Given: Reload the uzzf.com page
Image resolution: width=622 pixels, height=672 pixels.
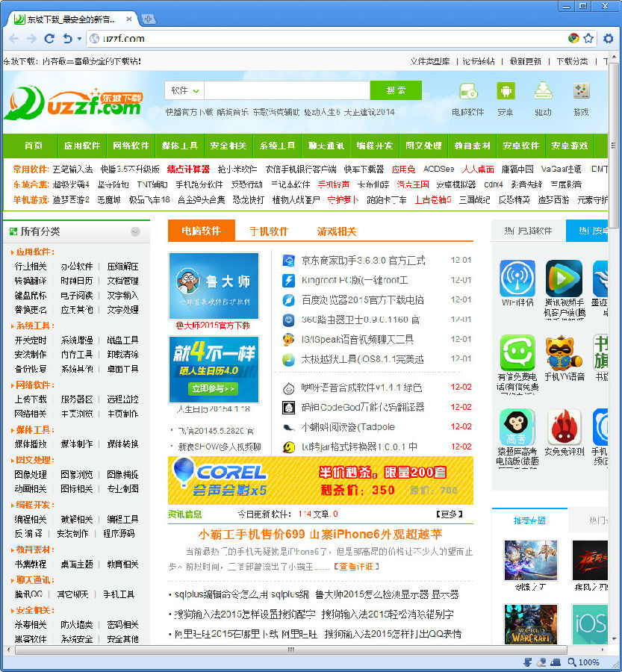Looking at the screenshot, I should pos(49,39).
